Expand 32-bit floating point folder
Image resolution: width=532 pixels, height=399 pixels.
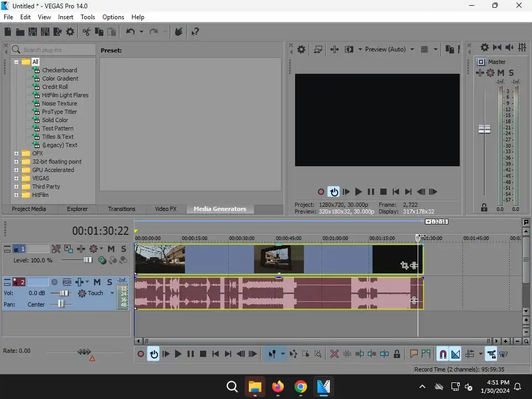[16, 162]
